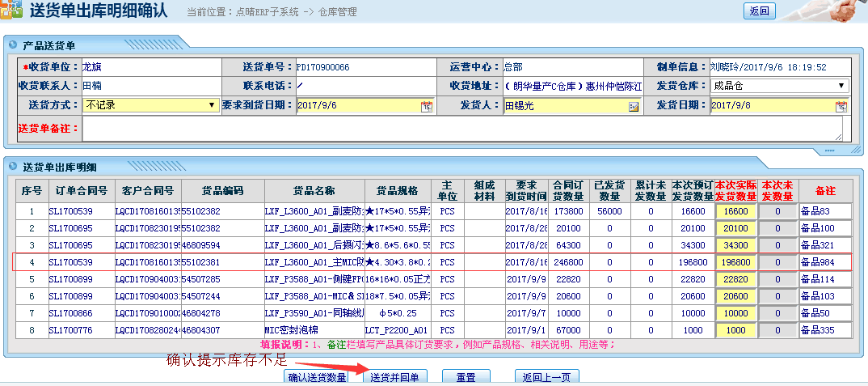Click the 返回 button at top
This screenshot has height=386, width=868.
click(x=760, y=11)
